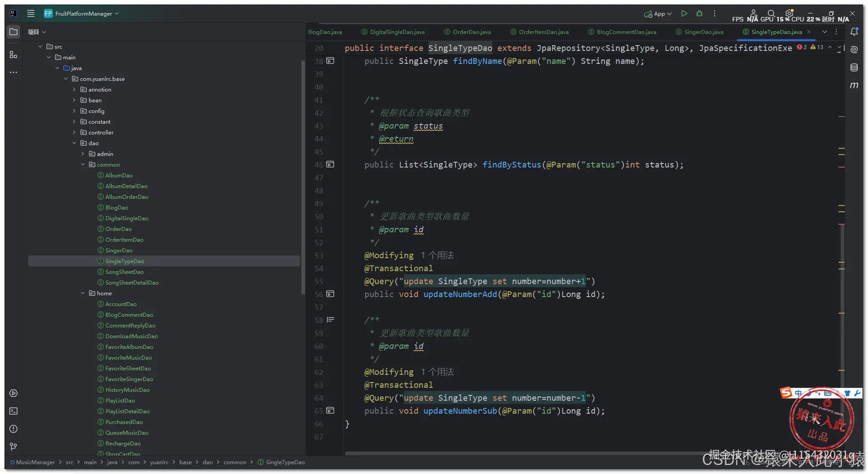Switch to the BlogDao.java tab
Screen dimensions: 868x474
coord(325,32)
